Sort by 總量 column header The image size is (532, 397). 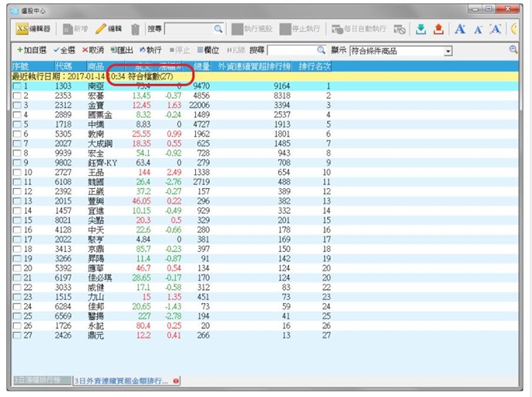(202, 67)
